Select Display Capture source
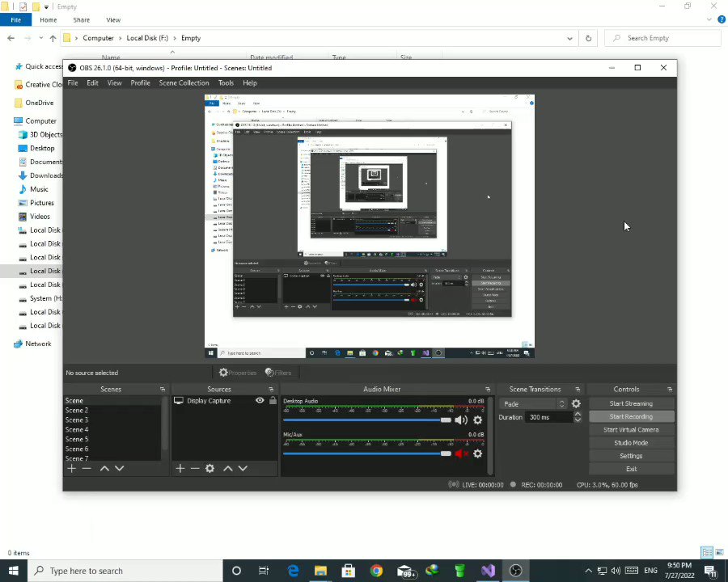The image size is (728, 582). pyautogui.click(x=225, y=401)
